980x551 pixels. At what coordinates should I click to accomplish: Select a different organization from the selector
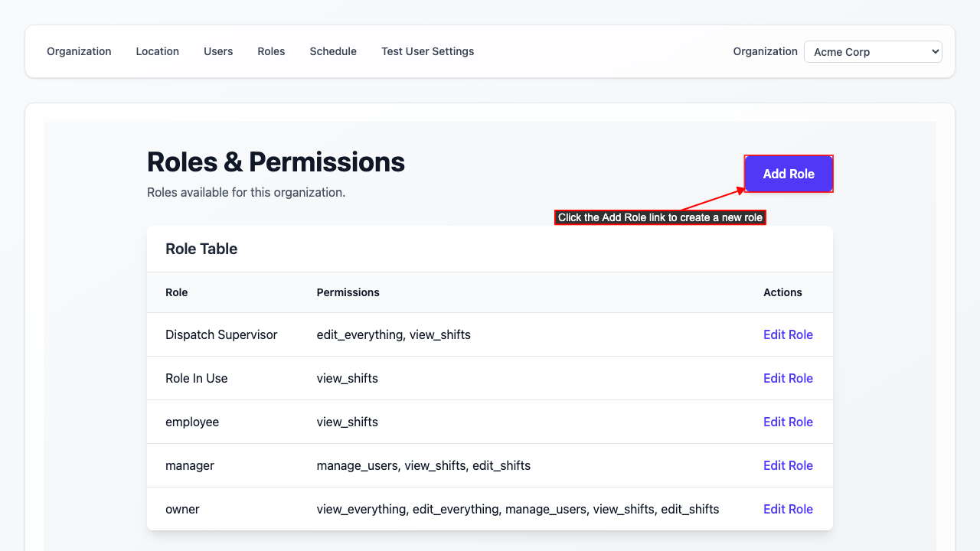(x=872, y=51)
